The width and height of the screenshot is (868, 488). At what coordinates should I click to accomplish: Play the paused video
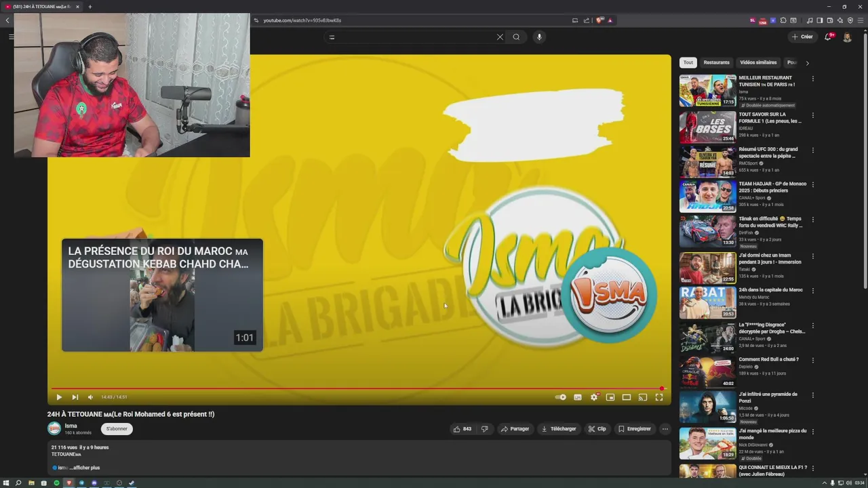(59, 397)
